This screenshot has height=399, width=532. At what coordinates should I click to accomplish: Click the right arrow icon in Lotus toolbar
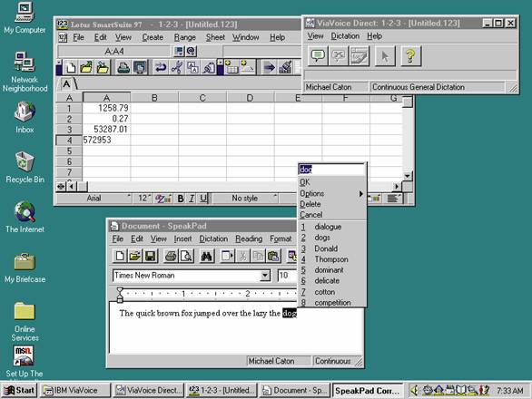270,67
